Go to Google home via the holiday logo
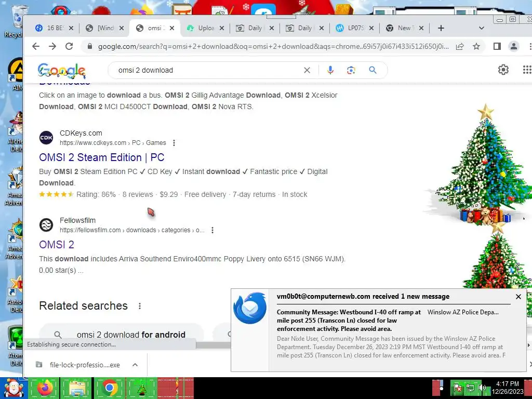Image resolution: width=532 pixels, height=399 pixels. (x=62, y=70)
